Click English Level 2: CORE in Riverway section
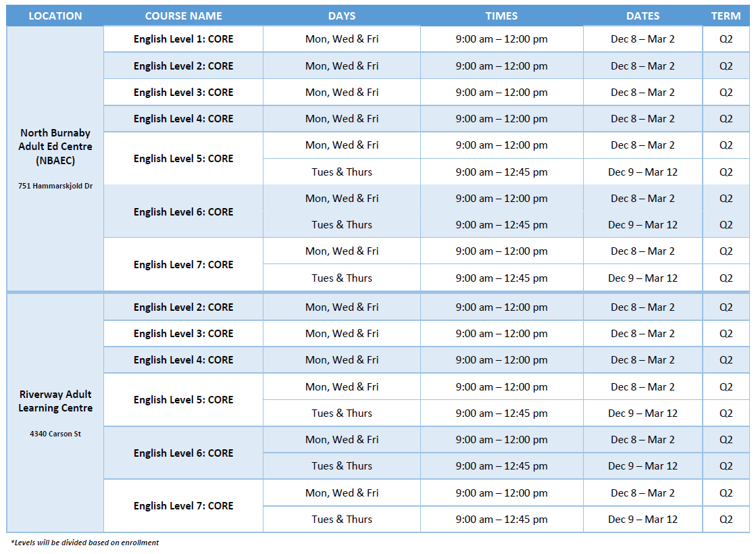This screenshot has height=554, width=756. pos(183,307)
